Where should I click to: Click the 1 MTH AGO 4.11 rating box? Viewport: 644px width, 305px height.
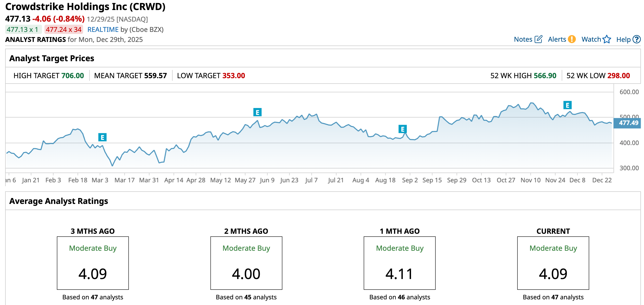pos(399,263)
